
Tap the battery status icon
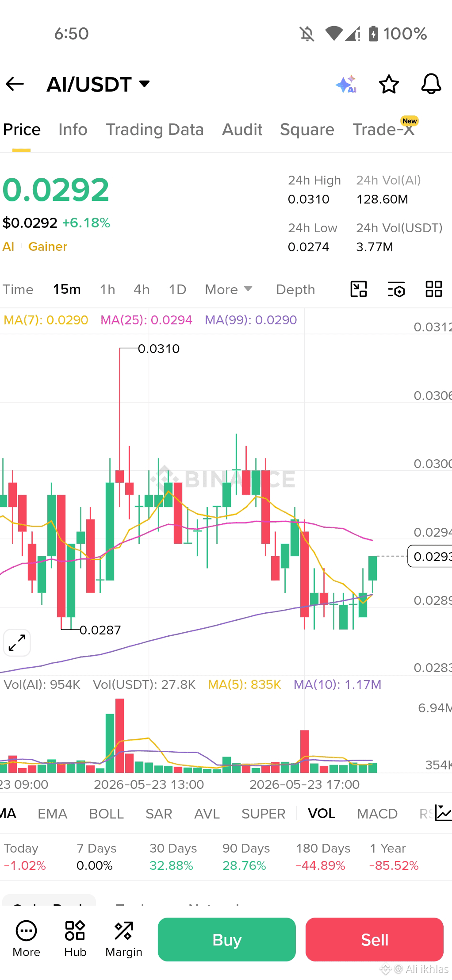tap(373, 34)
